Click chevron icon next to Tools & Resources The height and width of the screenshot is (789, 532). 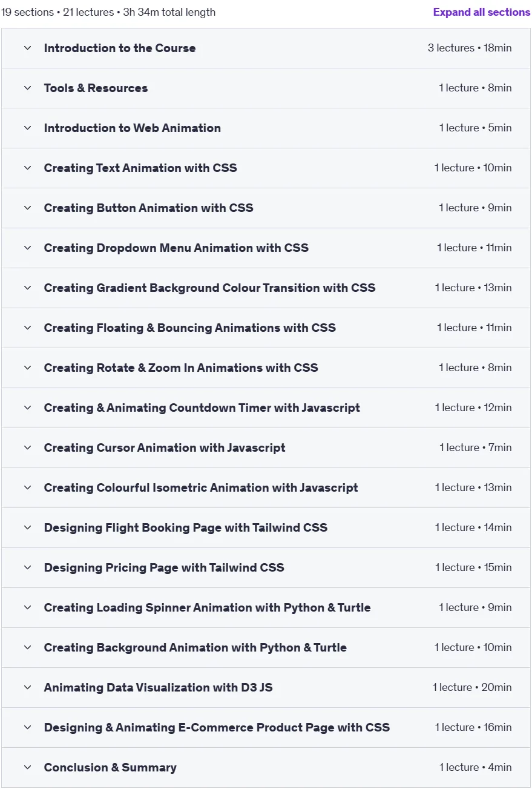[x=27, y=88]
